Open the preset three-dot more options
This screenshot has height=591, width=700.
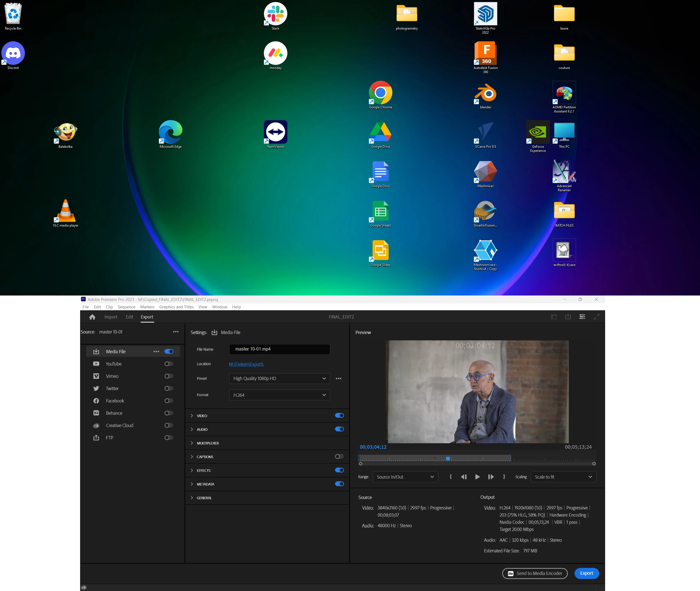coord(339,379)
